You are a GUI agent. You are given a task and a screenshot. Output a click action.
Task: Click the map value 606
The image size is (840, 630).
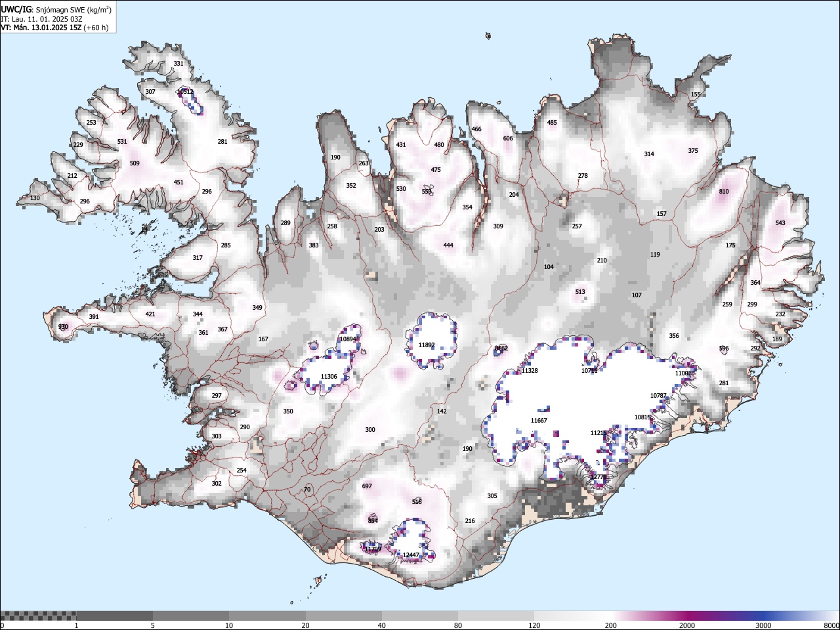pyautogui.click(x=508, y=138)
